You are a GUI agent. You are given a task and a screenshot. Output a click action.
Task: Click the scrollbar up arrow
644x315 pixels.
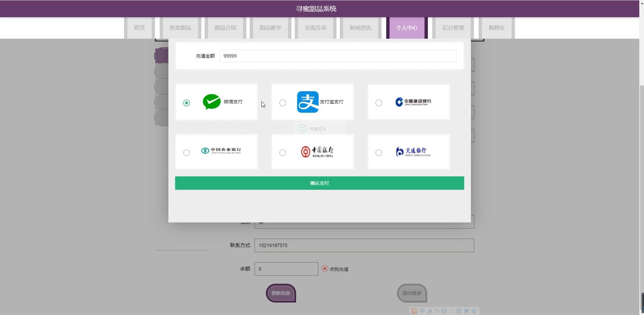click(642, 3)
